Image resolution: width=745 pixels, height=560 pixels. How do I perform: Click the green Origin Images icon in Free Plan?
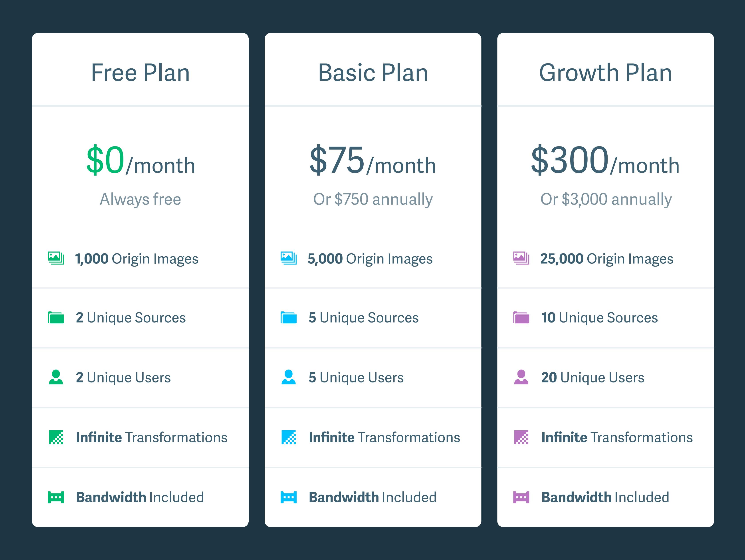pyautogui.click(x=56, y=258)
